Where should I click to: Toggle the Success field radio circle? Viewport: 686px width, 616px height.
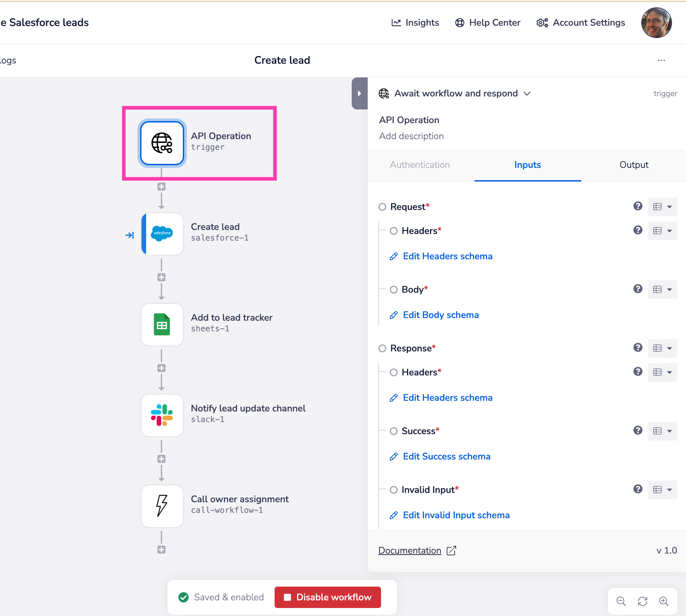point(393,431)
